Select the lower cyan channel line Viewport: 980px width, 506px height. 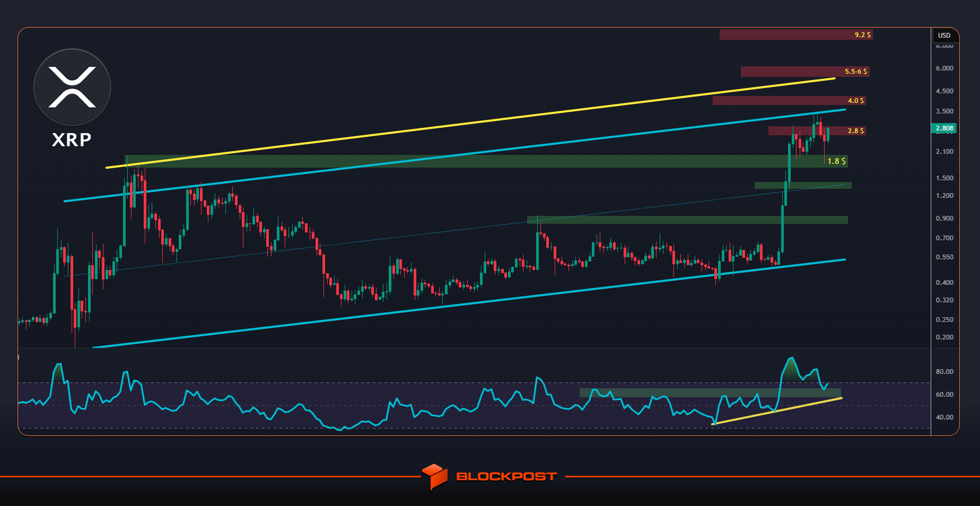click(469, 304)
